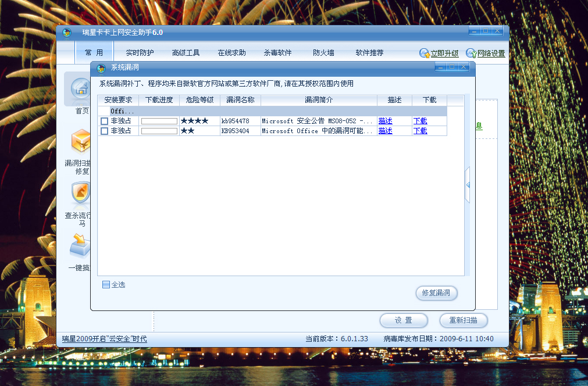
Task: Close the main 瑞星卡卡 window
Action: click(497, 31)
